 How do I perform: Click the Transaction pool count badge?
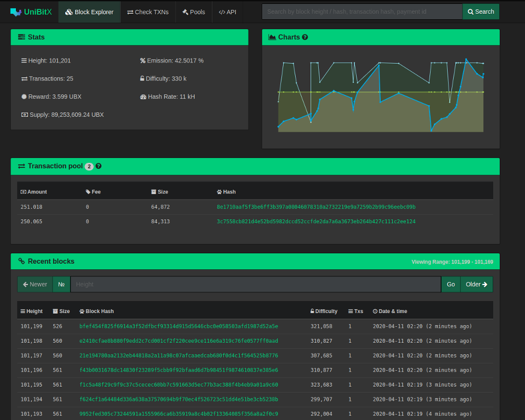coord(89,167)
